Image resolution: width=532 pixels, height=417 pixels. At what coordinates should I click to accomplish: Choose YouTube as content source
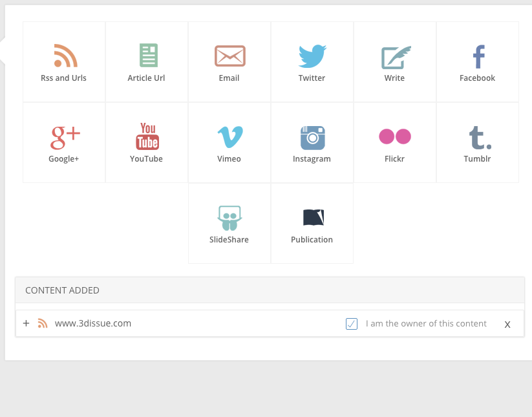click(x=147, y=142)
